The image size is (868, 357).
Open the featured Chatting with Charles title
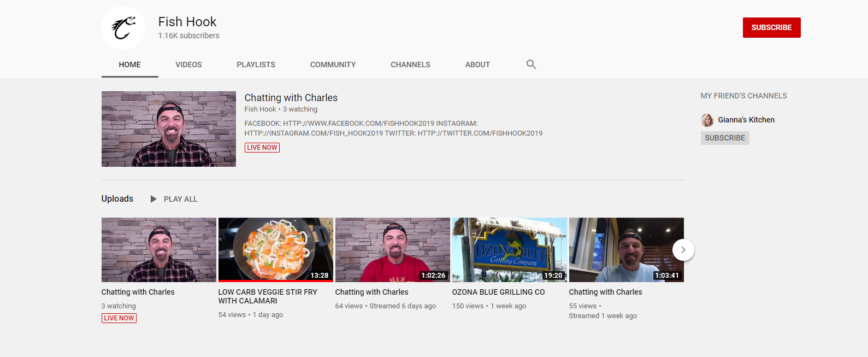291,98
